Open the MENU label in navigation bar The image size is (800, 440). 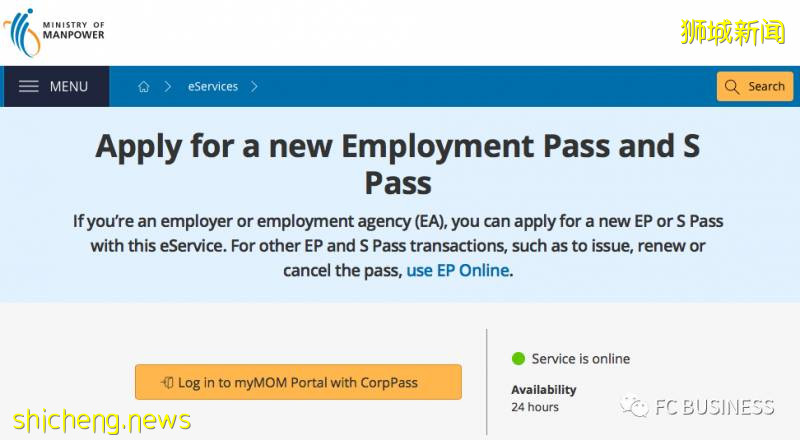point(68,87)
